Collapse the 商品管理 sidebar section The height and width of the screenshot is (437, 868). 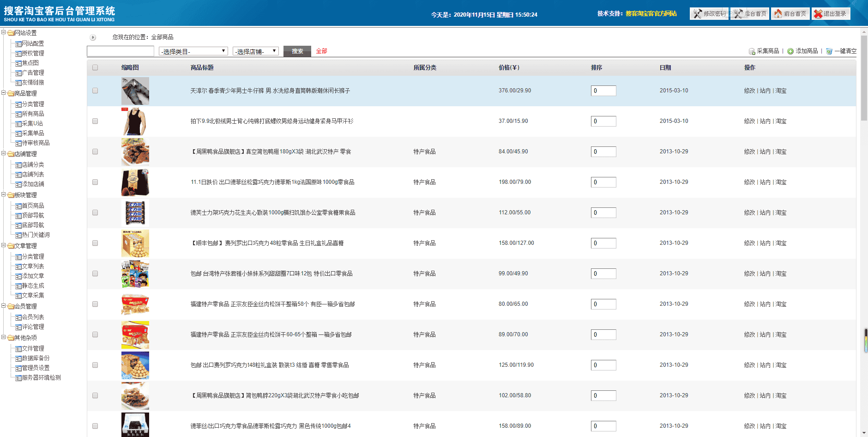(4, 93)
